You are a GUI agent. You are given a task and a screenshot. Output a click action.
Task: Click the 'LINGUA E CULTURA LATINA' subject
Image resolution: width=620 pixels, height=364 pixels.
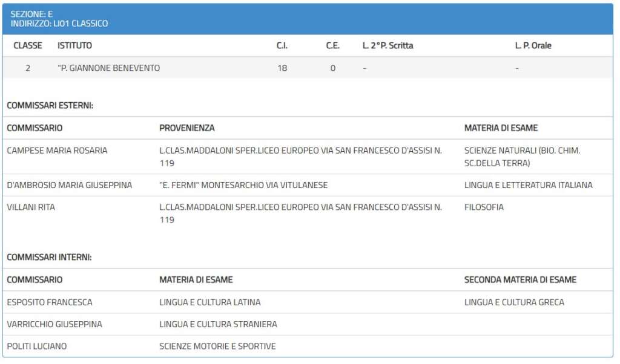210,302
